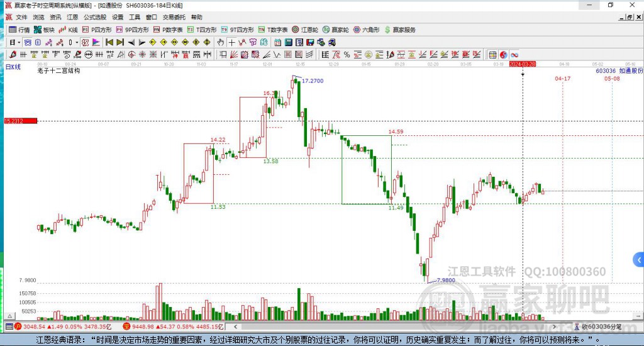Open the 板块 sector view
Screen dimensions: 644x346
point(44,30)
